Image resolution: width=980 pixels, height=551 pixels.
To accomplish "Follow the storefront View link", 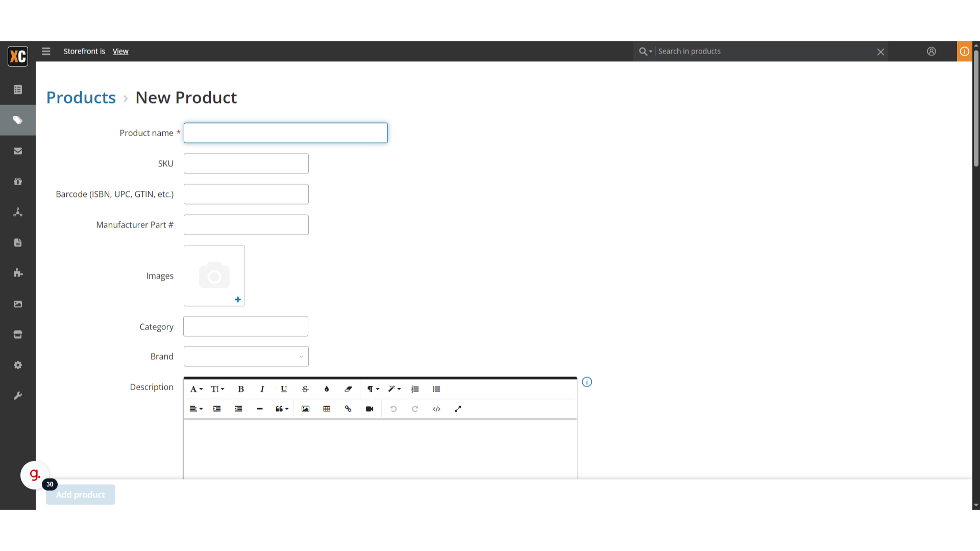I will click(120, 52).
